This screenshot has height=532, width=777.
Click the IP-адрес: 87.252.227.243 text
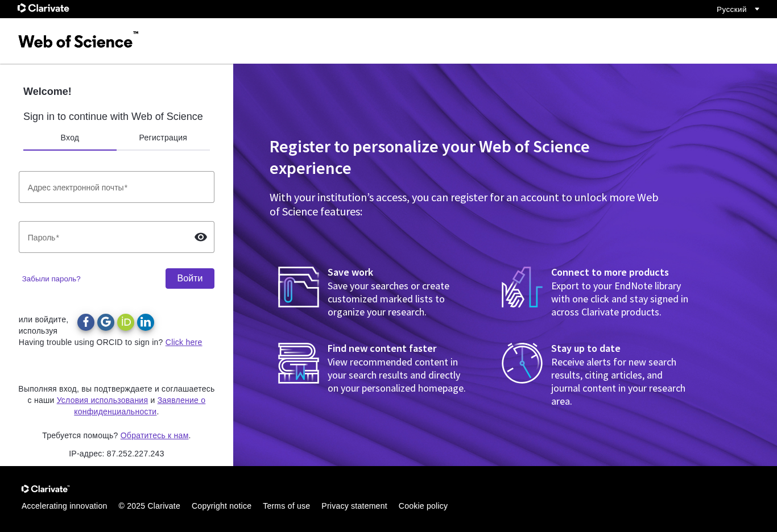pyautogui.click(x=117, y=454)
